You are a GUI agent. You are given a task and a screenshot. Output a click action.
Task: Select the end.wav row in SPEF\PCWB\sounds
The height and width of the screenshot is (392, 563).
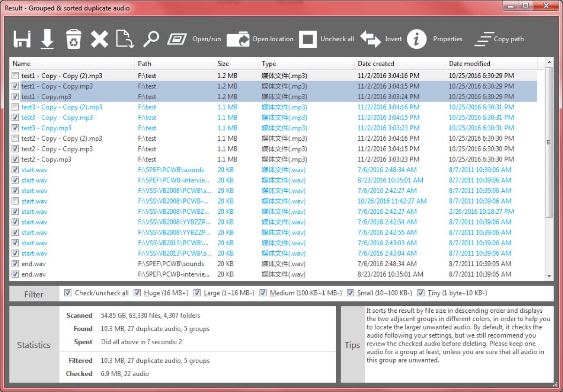pyautogui.click(x=70, y=264)
